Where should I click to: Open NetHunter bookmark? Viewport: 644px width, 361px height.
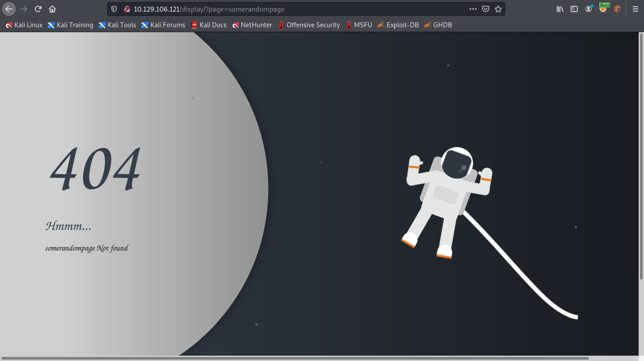(x=252, y=25)
